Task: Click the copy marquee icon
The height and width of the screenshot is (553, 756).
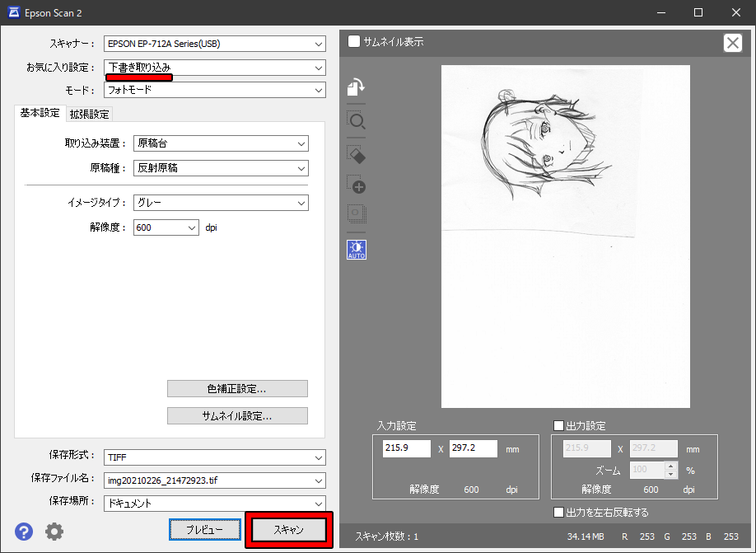Action: [357, 213]
